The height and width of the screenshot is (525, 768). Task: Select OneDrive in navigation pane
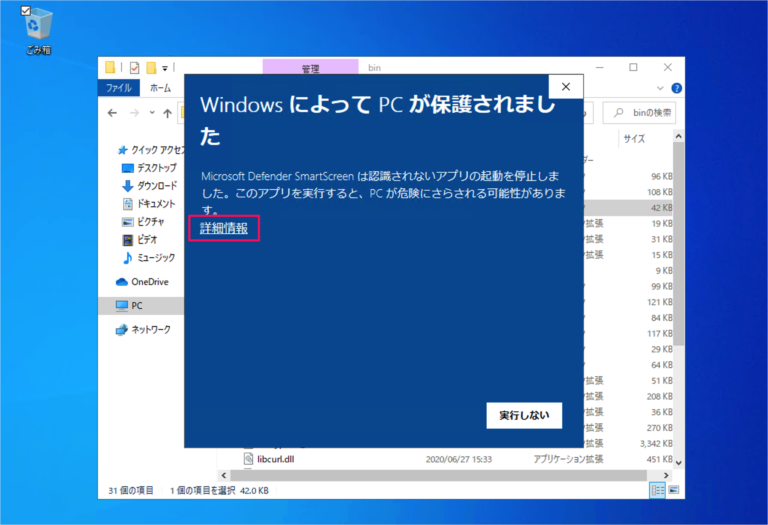(x=142, y=282)
